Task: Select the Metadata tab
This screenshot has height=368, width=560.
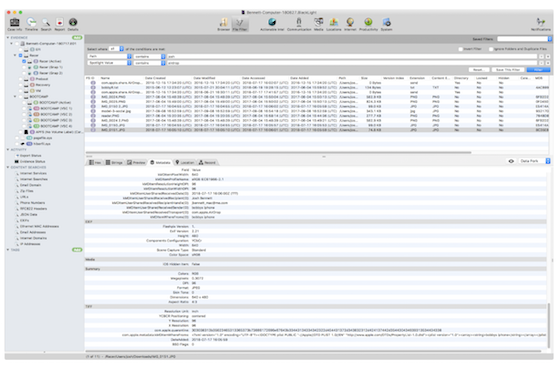Action: pyautogui.click(x=160, y=163)
